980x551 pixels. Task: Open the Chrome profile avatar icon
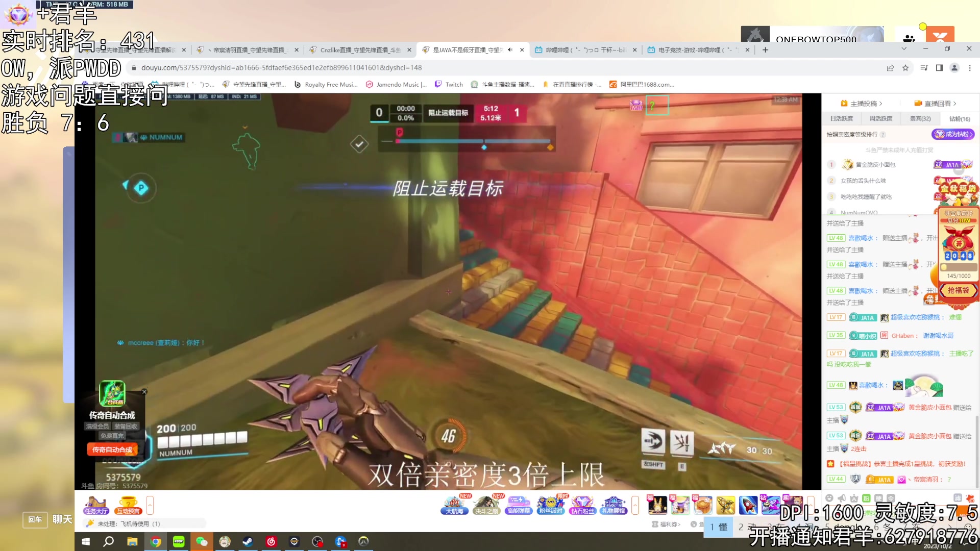[x=954, y=68]
